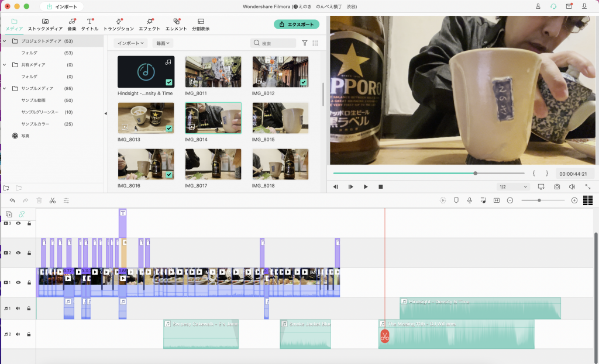Image resolution: width=599 pixels, height=364 pixels.
Task: Click the zoom in plus icon
Action: [x=574, y=200]
